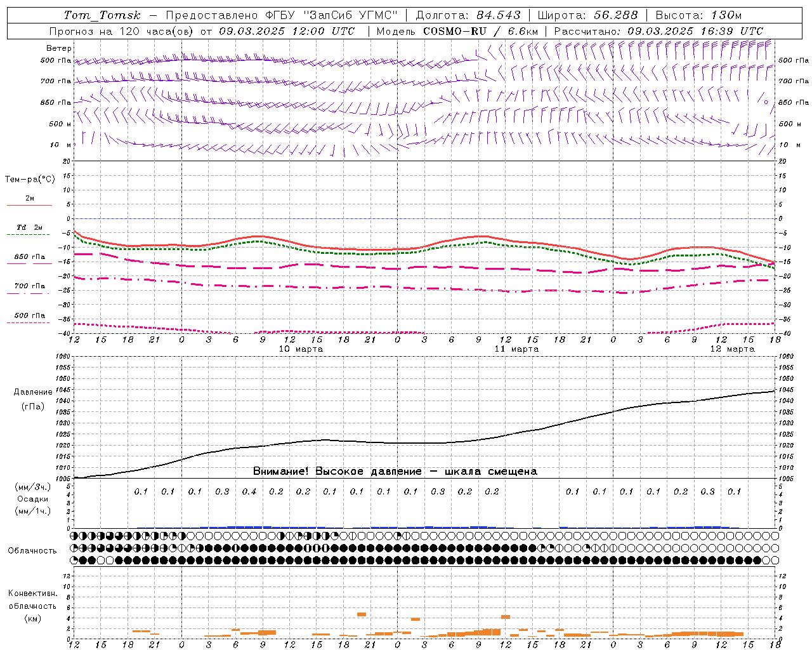Click the 12 марта date label
Viewport: 812px width, 650px height.
732,349
